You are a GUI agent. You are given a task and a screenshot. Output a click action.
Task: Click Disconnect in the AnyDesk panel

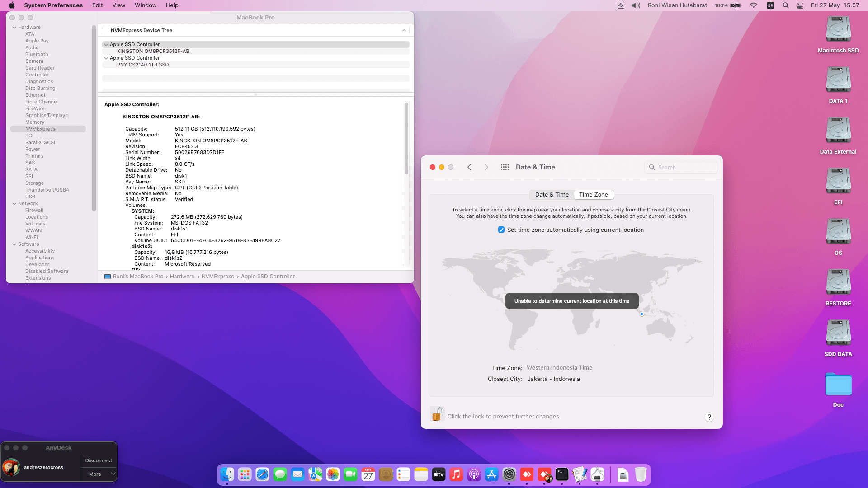click(x=99, y=461)
